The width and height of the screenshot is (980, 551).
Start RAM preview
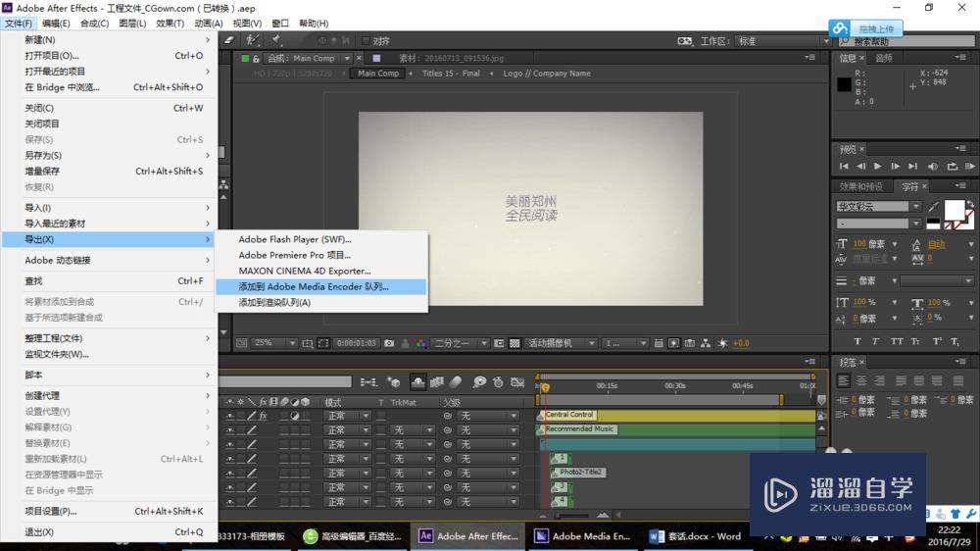coord(969,167)
